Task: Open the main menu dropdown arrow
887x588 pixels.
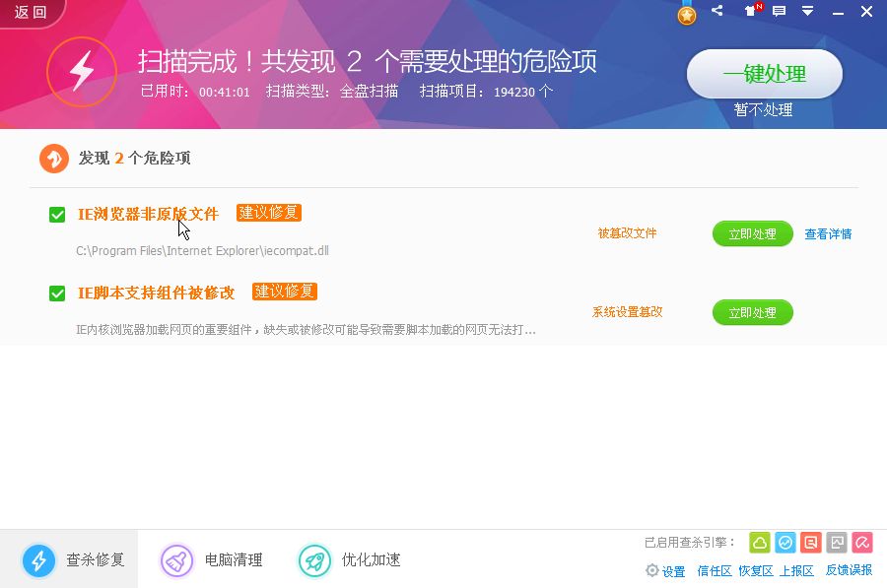Action: point(809,12)
